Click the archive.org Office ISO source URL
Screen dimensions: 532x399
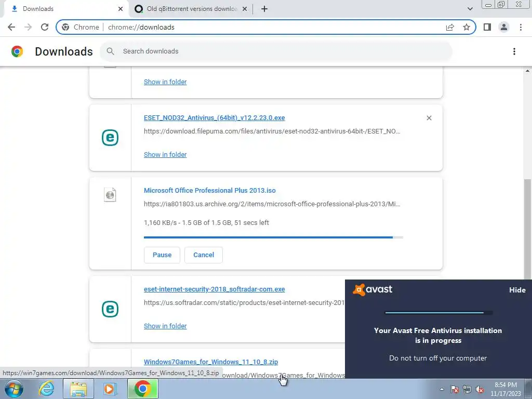coord(272,204)
